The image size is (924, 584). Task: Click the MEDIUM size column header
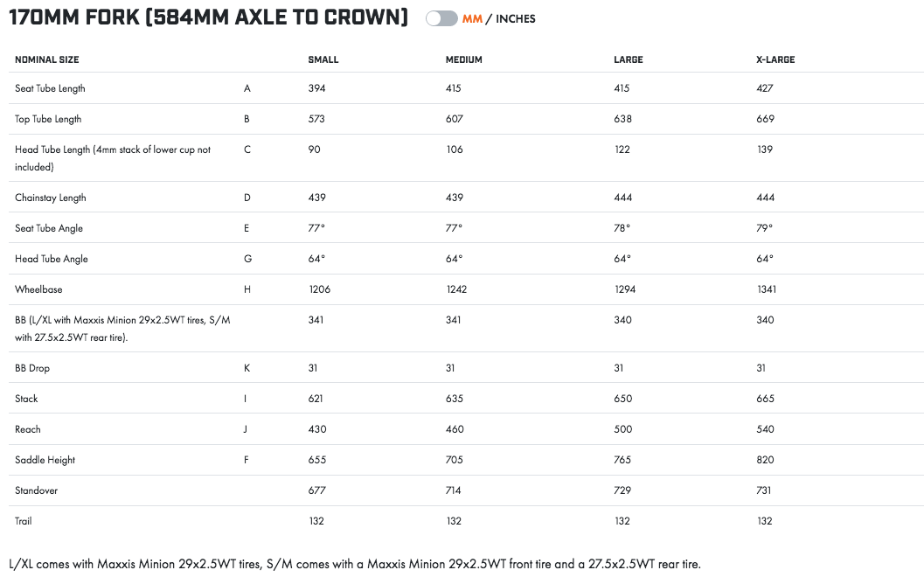click(x=464, y=59)
